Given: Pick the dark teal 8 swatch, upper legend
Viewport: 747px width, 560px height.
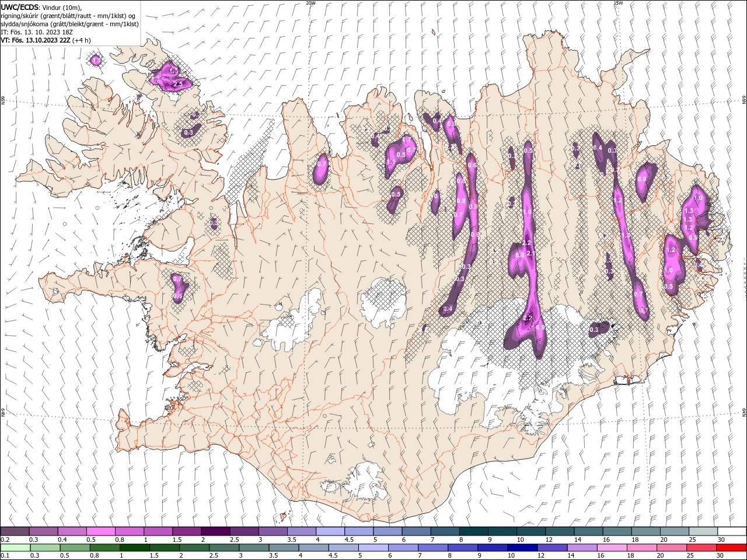Looking at the screenshot, I should click(x=474, y=531).
